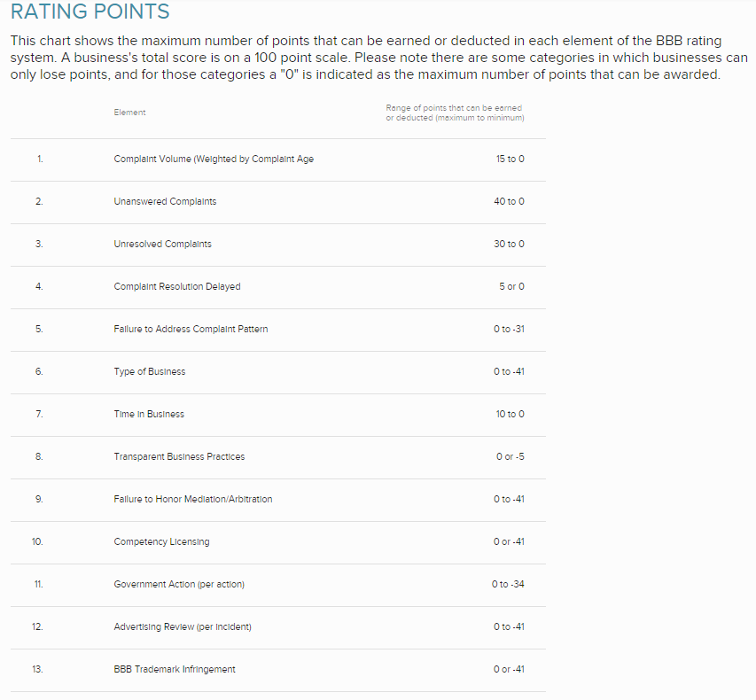Viewport: 756px width, 700px height.
Task: Click Advertising Review (per incident) label
Action: click(183, 626)
